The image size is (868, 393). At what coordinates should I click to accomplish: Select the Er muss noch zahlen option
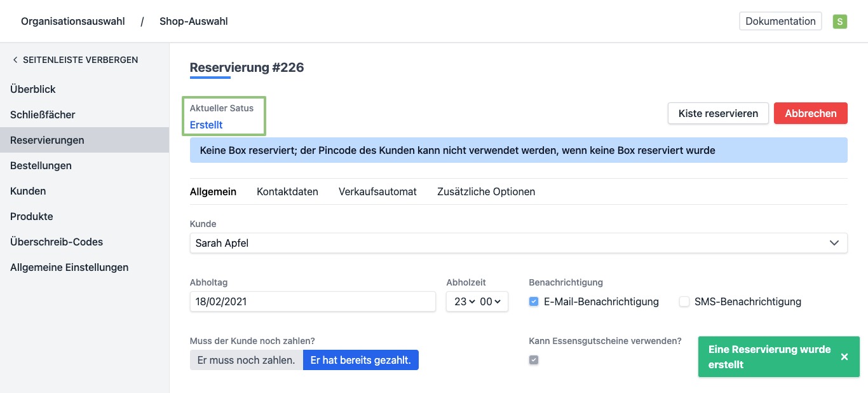(246, 360)
